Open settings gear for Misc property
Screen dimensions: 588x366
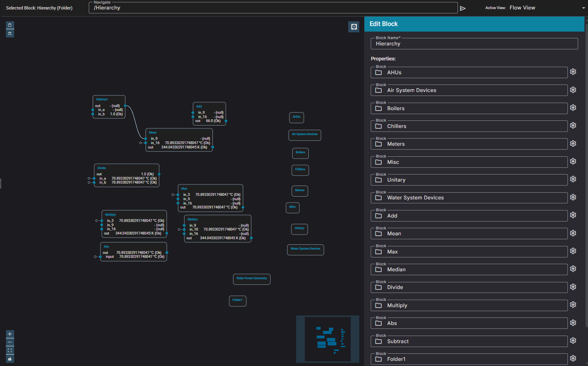[573, 161]
